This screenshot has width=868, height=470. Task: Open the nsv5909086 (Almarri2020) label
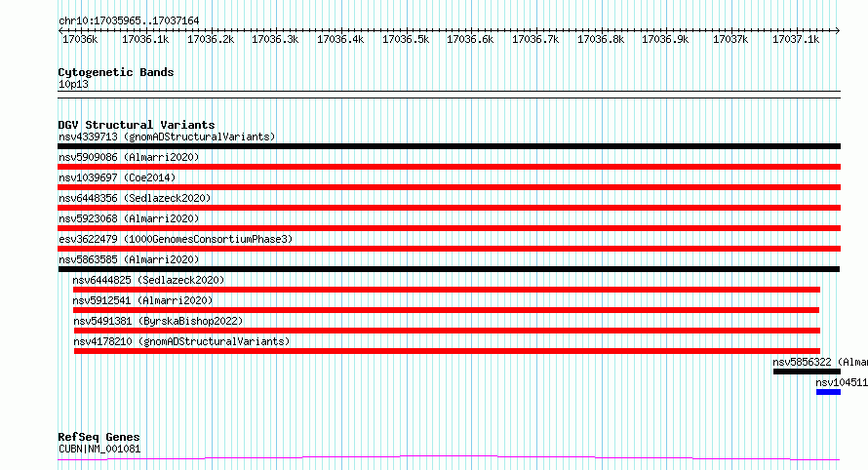(129, 157)
